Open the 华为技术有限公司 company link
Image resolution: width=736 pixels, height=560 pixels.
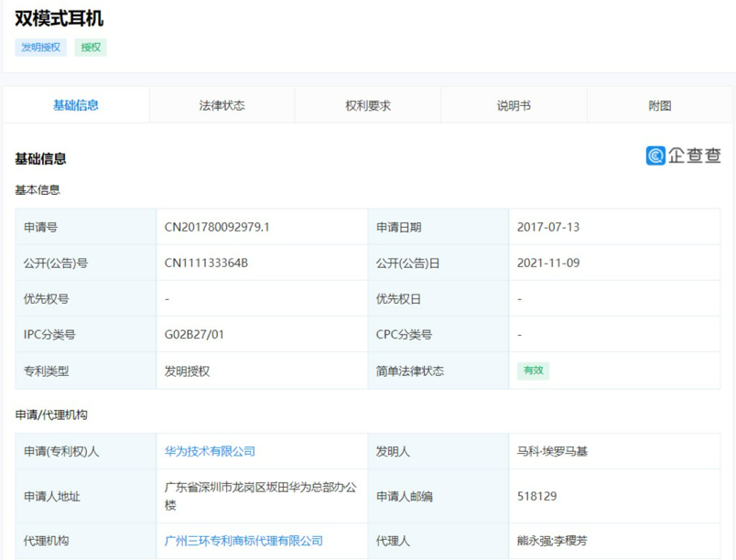[209, 450]
